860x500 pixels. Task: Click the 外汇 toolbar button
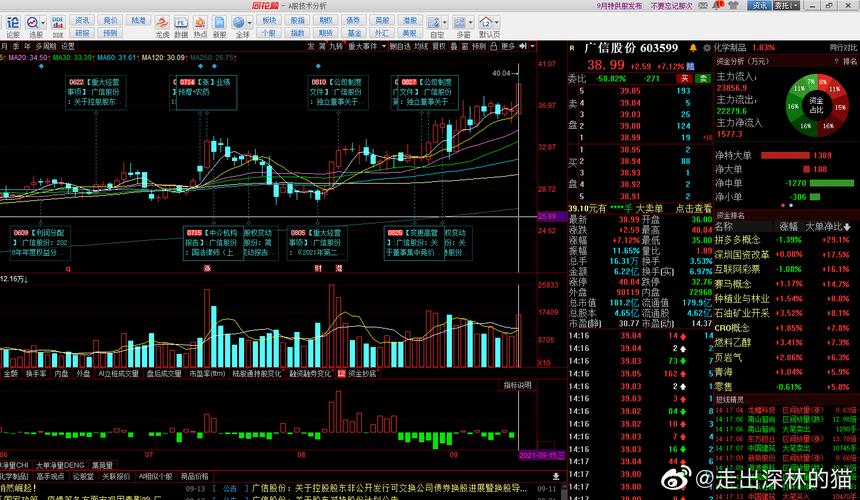pos(382,33)
